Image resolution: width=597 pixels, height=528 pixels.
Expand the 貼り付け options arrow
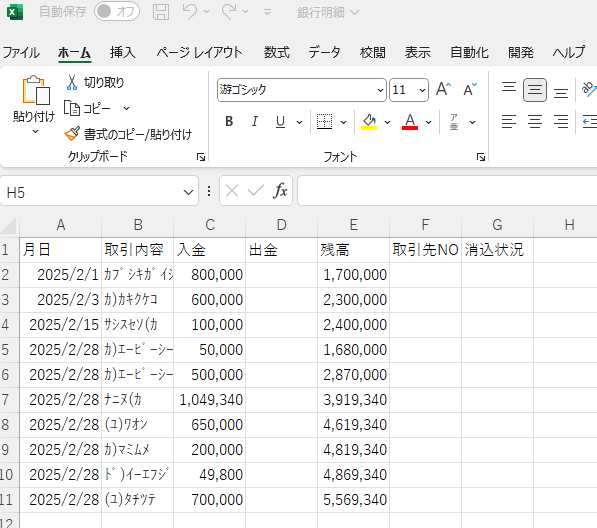tap(35, 131)
